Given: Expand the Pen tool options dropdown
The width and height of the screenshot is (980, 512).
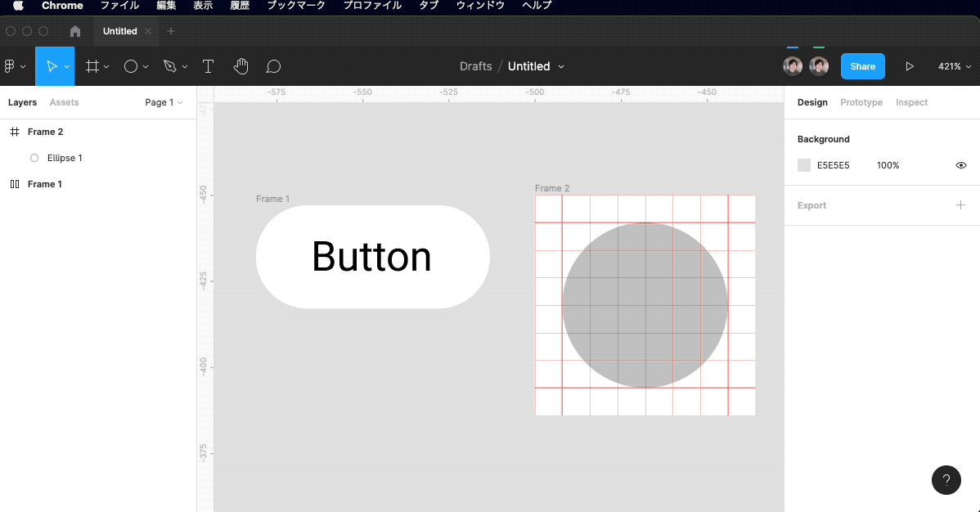Looking at the screenshot, I should [x=184, y=67].
